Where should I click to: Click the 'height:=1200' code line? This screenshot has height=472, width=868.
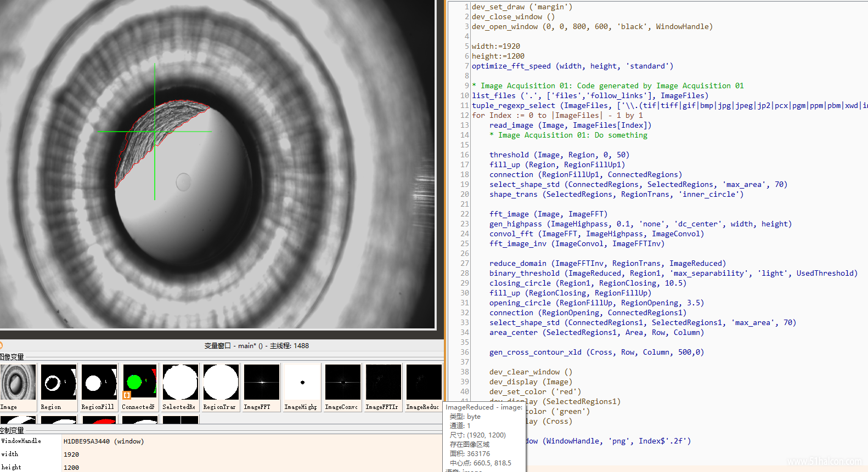coord(498,56)
